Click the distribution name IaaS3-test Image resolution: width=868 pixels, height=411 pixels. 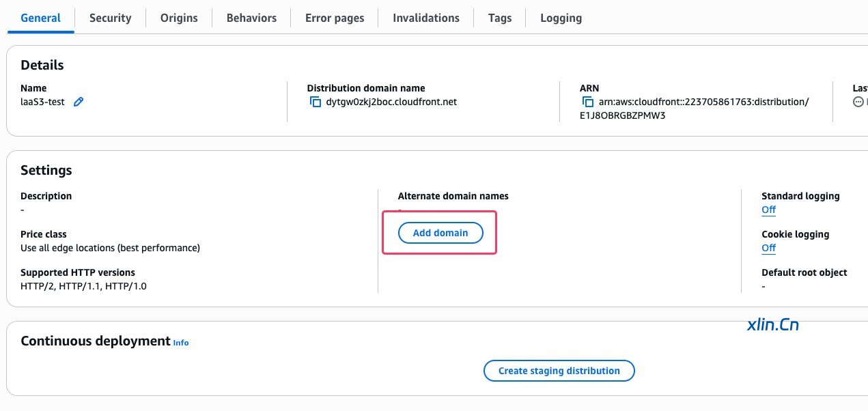pyautogui.click(x=42, y=102)
